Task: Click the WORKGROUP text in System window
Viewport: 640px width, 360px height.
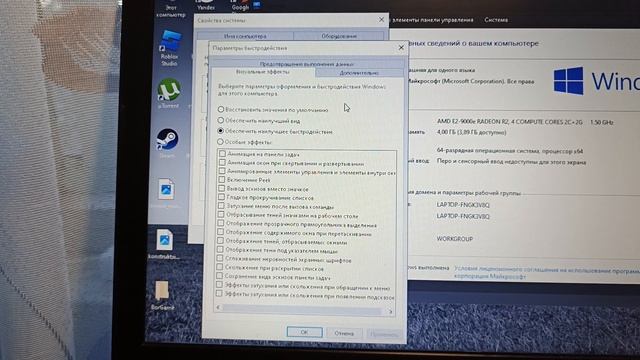Action: (x=455, y=239)
